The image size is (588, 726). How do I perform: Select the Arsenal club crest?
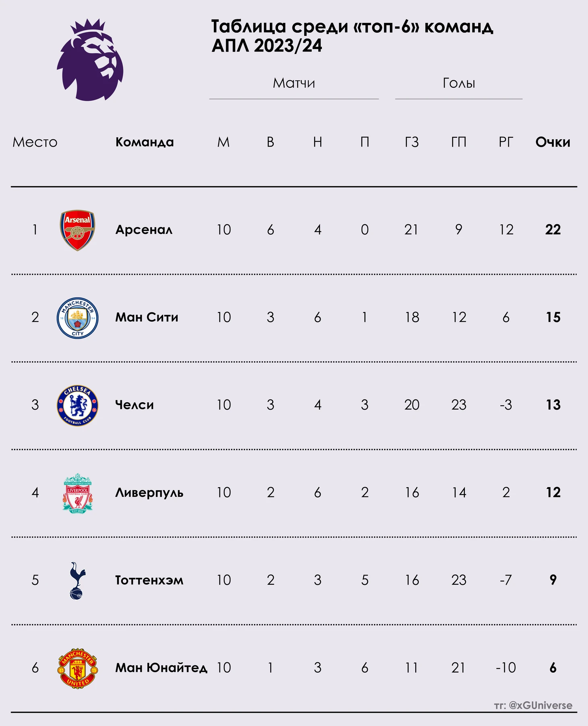pos(78,230)
